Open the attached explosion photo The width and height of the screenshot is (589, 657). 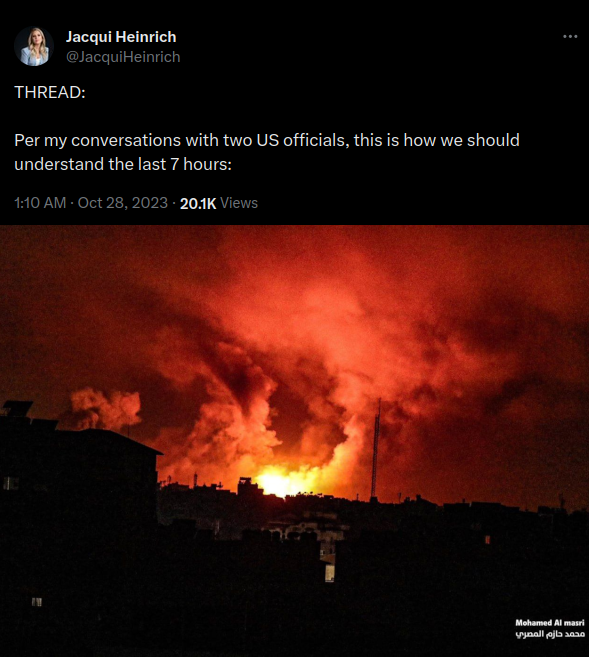(294, 441)
